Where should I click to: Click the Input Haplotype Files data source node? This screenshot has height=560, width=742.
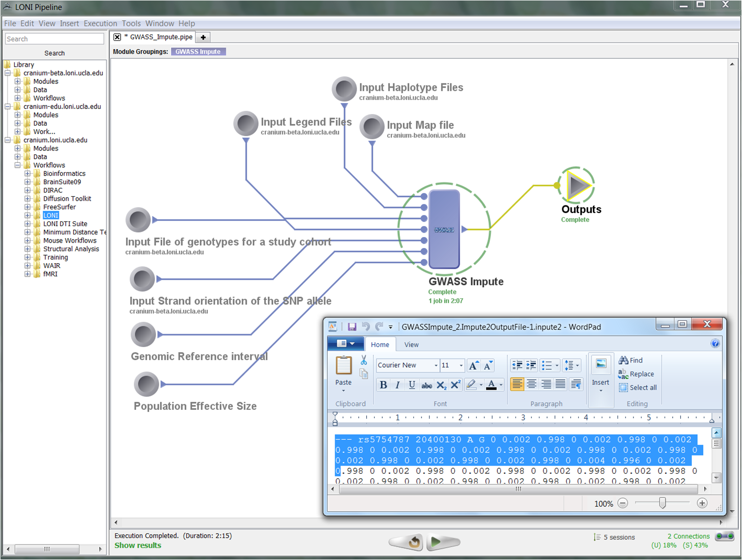click(344, 89)
